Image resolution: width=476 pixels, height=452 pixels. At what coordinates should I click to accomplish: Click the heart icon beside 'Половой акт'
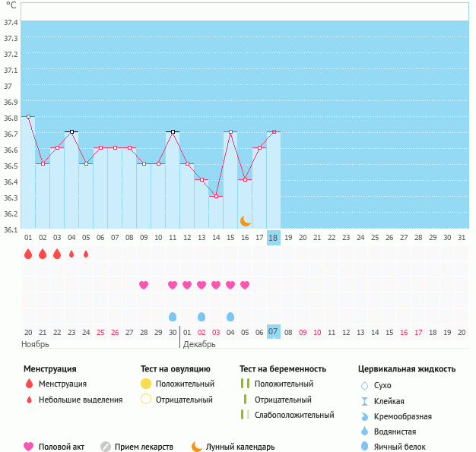point(30,447)
